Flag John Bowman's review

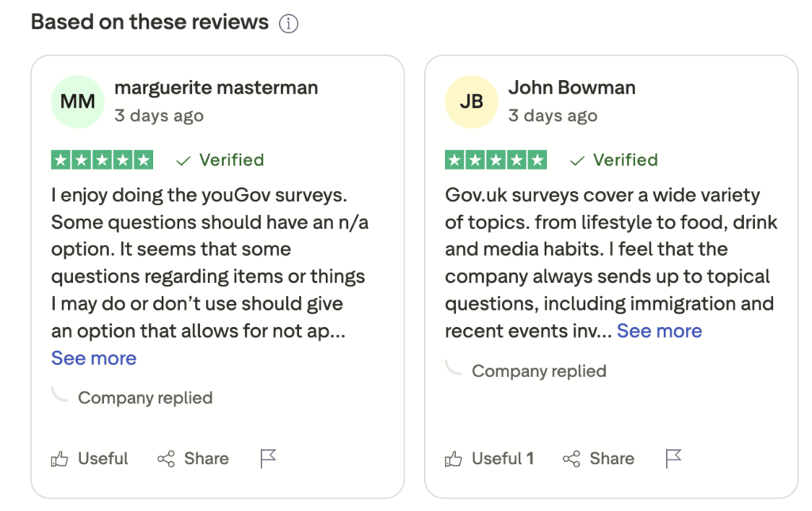(673, 458)
